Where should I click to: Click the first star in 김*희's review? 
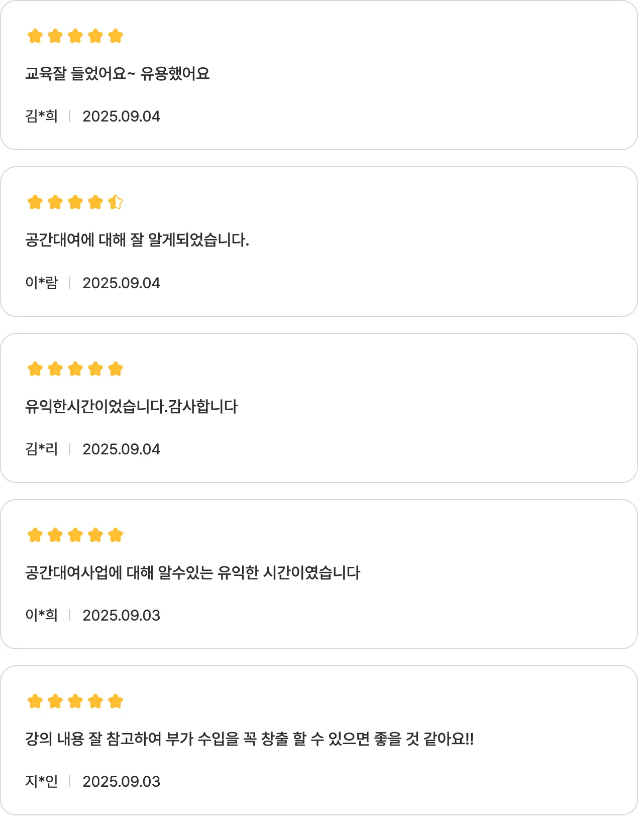(35, 36)
